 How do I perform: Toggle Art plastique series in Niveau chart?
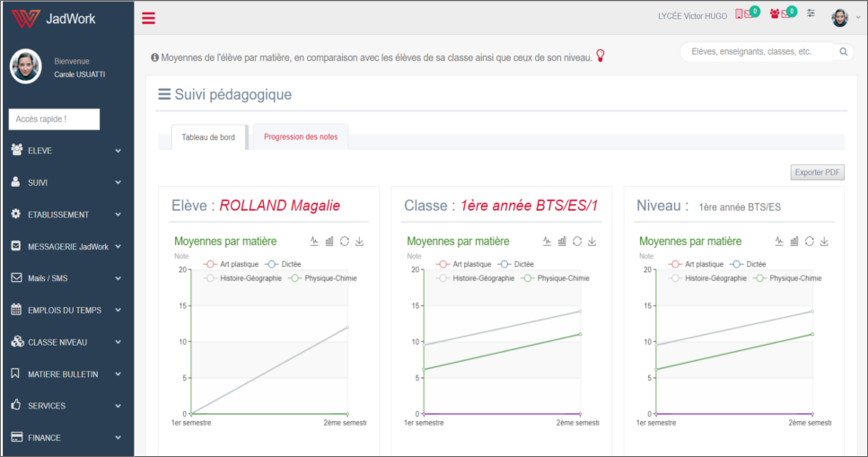tap(696, 264)
